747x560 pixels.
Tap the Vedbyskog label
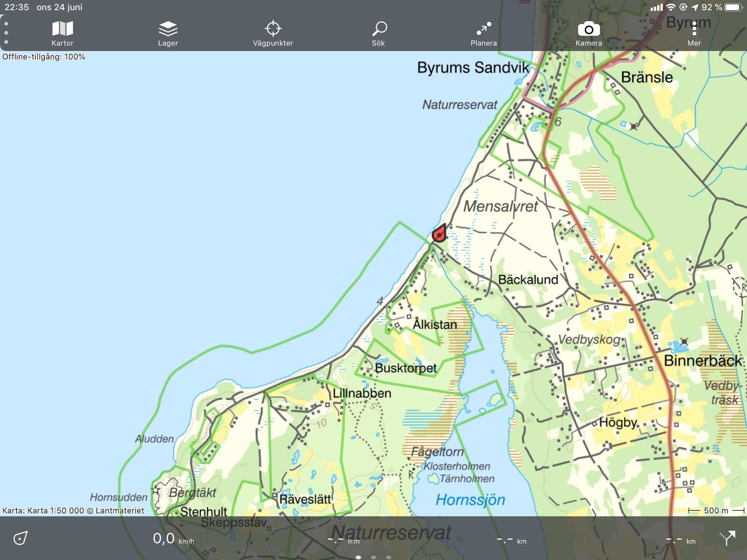coord(590,339)
